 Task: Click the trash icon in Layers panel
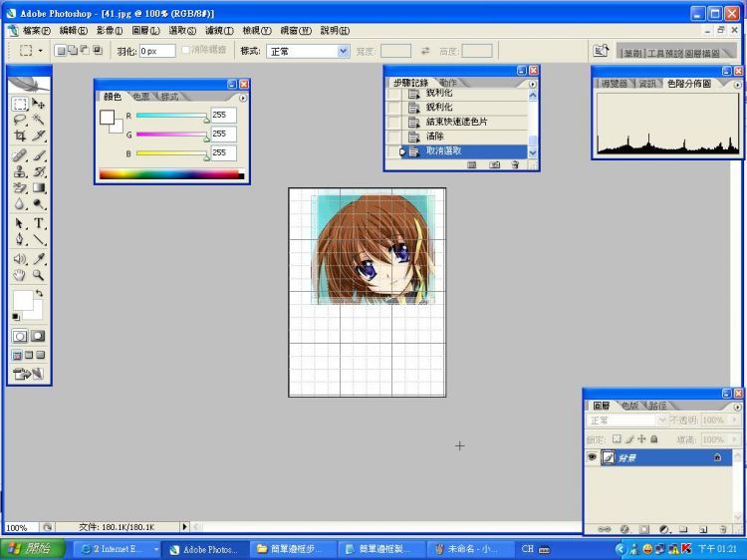pyautogui.click(x=723, y=528)
